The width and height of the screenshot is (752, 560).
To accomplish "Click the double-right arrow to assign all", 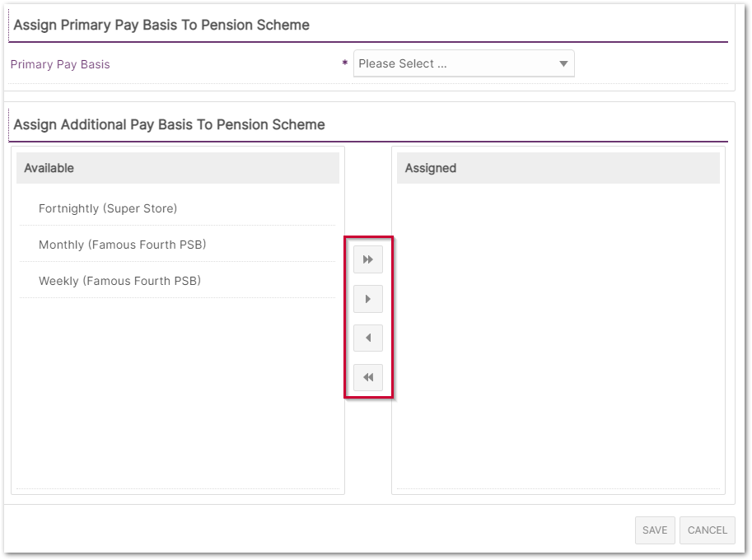I will click(x=368, y=259).
